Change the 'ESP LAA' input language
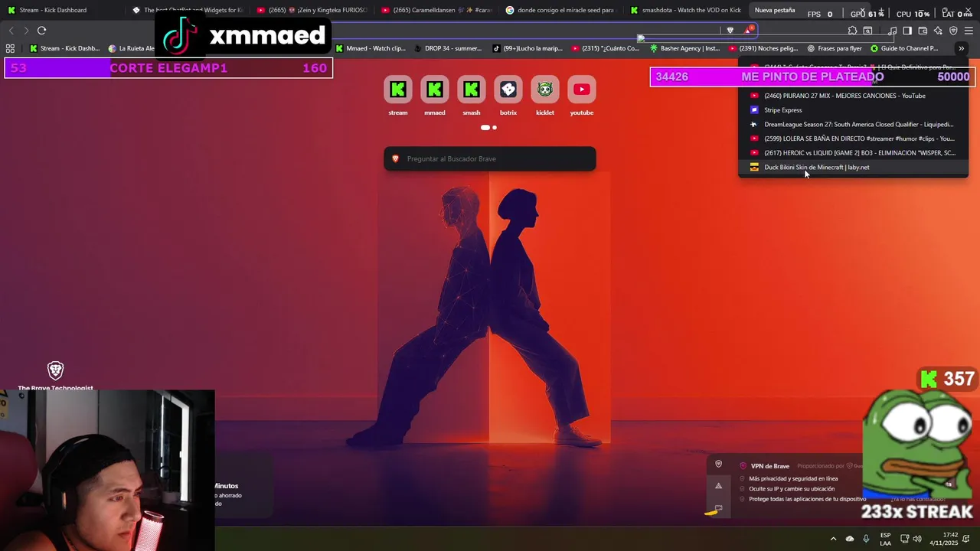Screen dimensions: 980x551 pos(885,539)
